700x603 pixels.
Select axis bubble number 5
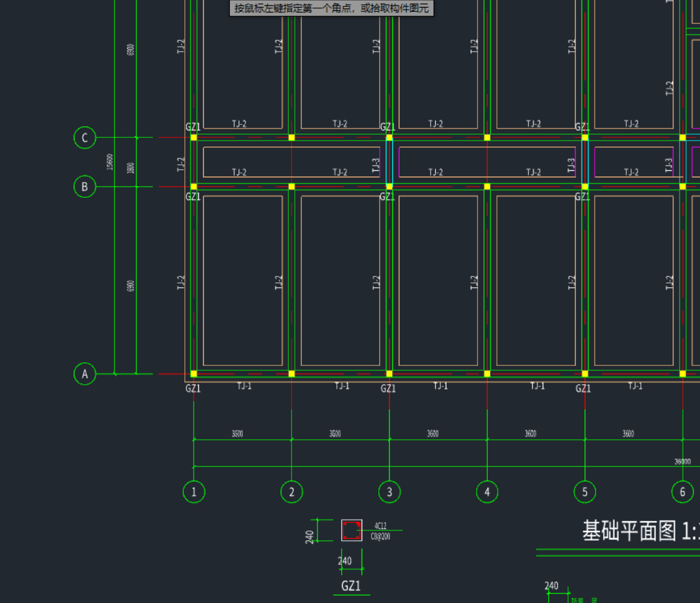point(585,491)
